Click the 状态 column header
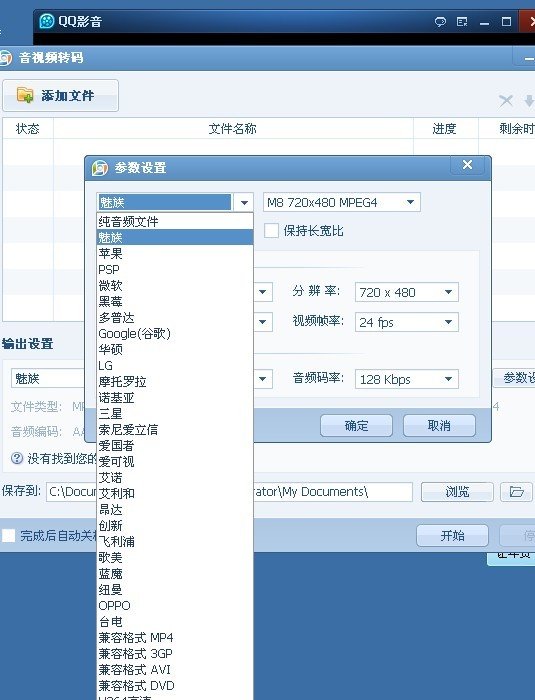The image size is (535, 700). [x=28, y=129]
